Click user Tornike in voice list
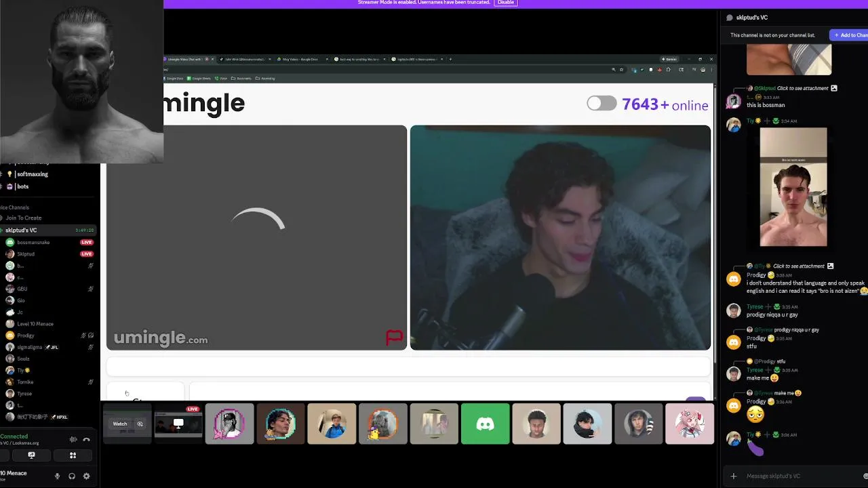This screenshot has height=488, width=868. click(x=24, y=382)
